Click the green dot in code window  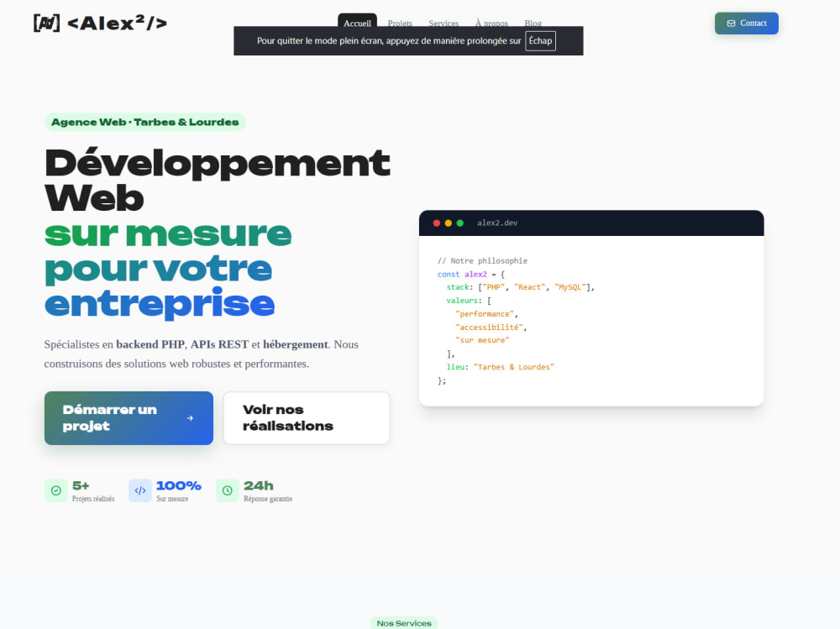(x=459, y=223)
